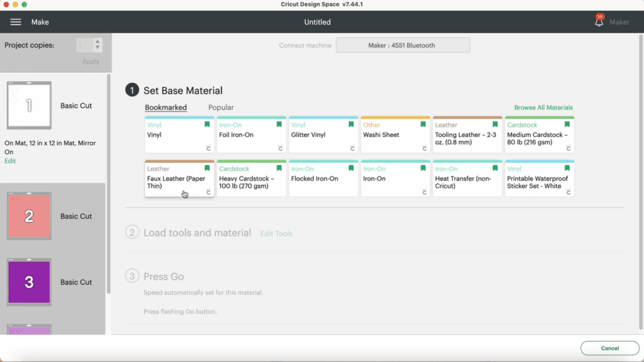This screenshot has height=362, width=644.
Task: Decrease project copies with down arrow
Action: coord(97,48)
